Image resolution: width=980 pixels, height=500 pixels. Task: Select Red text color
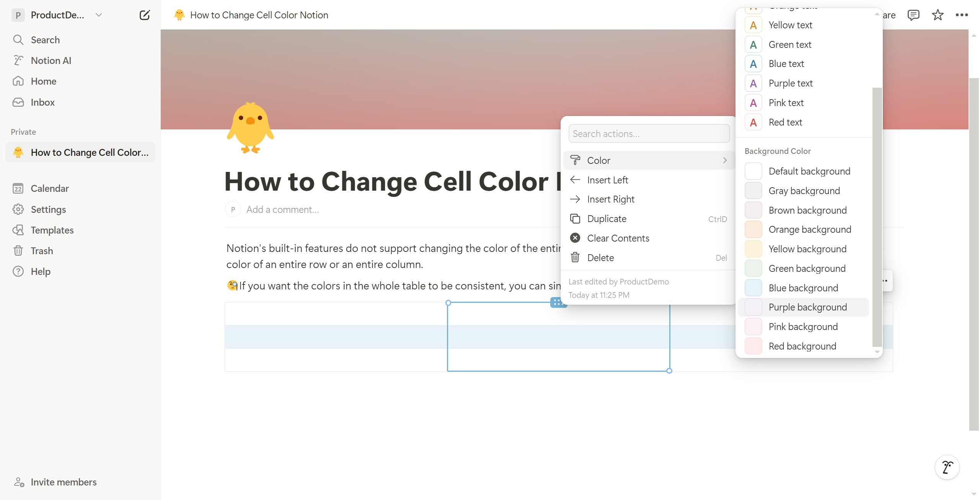tap(804, 123)
